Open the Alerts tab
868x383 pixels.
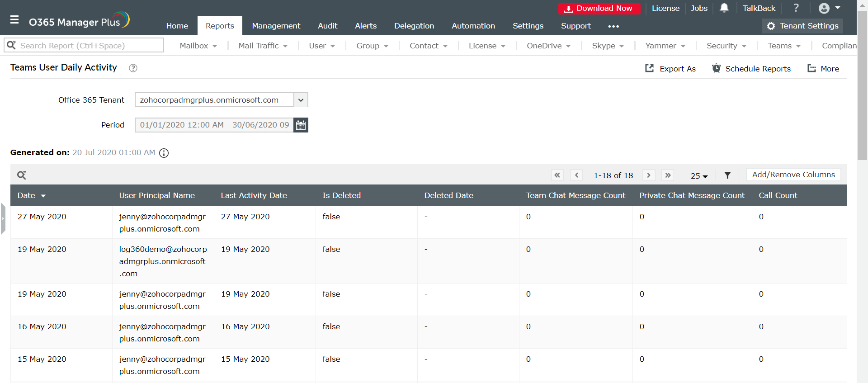[x=366, y=26]
